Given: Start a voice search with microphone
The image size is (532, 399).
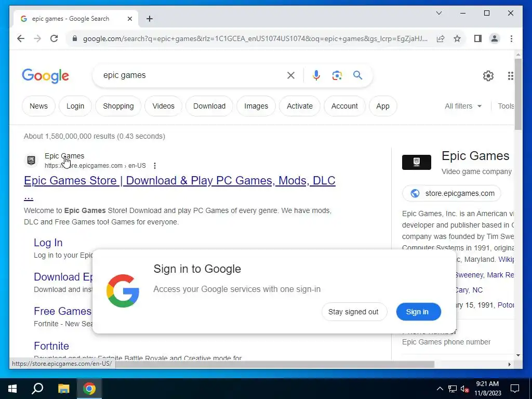Looking at the screenshot, I should [x=316, y=75].
